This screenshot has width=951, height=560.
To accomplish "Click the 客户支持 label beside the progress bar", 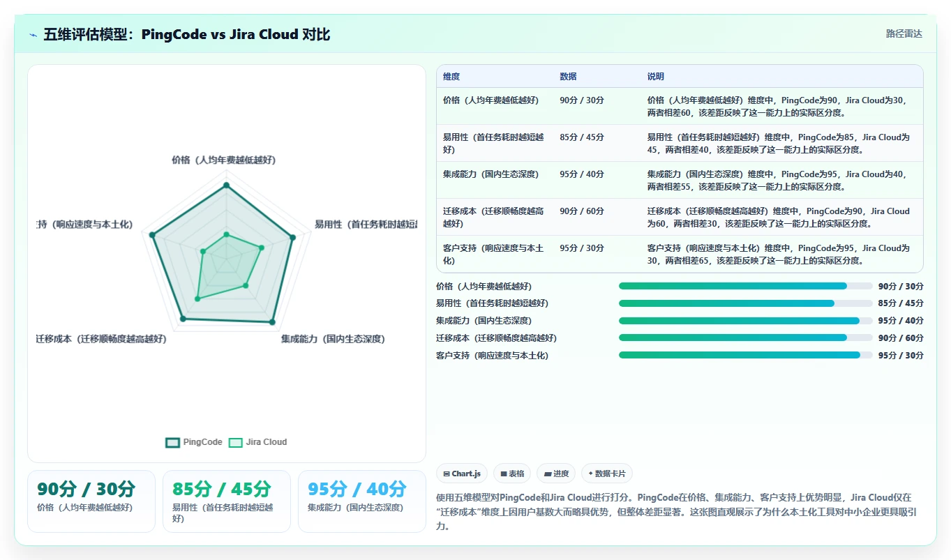I will coord(492,355).
